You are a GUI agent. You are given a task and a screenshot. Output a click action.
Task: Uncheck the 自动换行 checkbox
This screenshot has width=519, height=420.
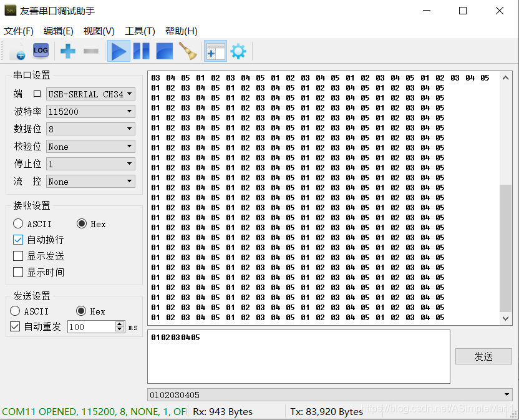(x=39, y=240)
